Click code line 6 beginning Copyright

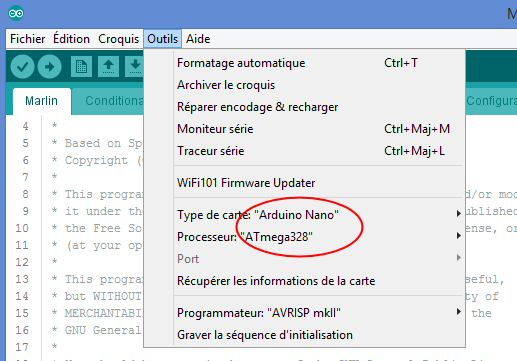96,160
